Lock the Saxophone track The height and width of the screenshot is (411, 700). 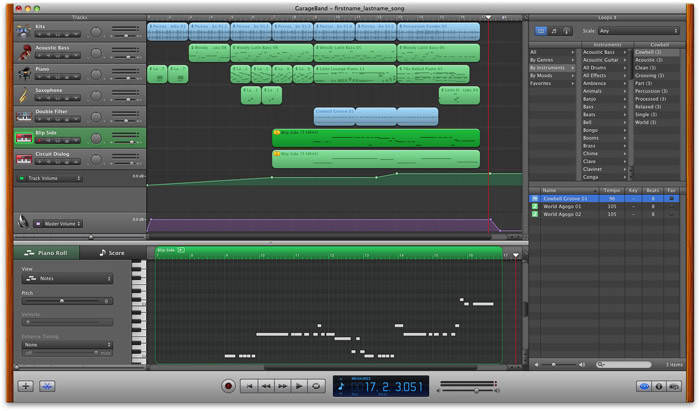[67, 98]
